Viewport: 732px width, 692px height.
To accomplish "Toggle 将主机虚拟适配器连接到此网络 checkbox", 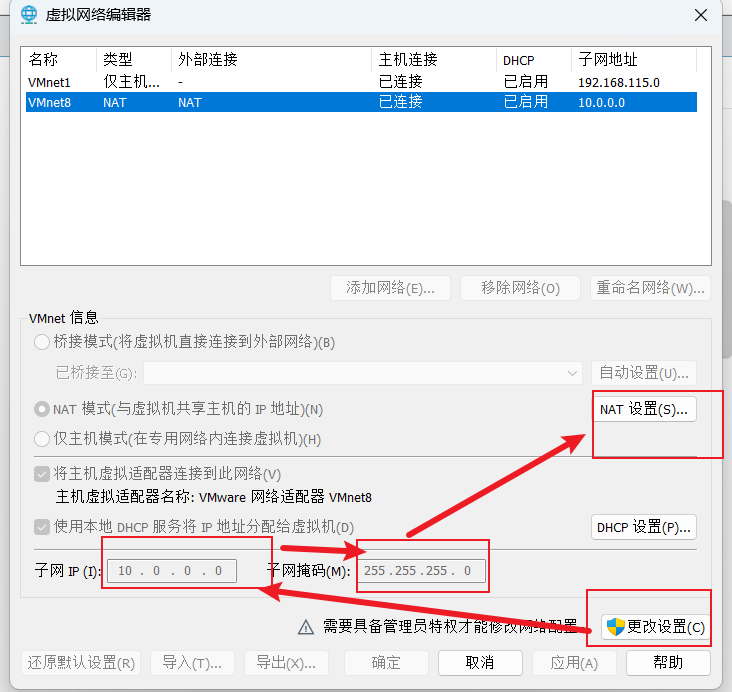I will tap(42, 474).
